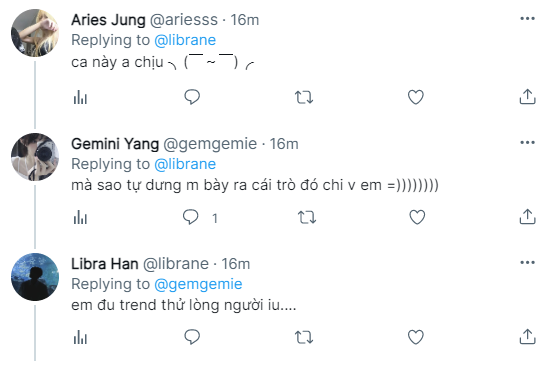Open the @gemgemie mention link

198,284
